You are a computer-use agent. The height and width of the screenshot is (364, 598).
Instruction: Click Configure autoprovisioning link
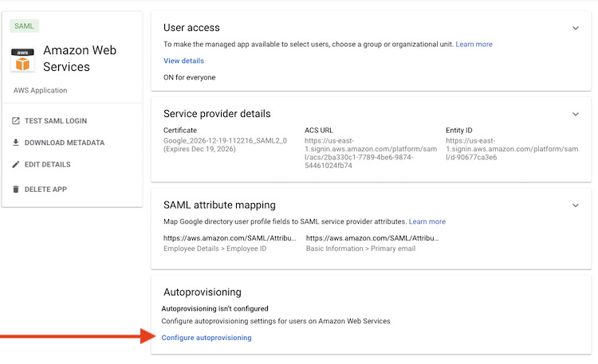click(207, 338)
